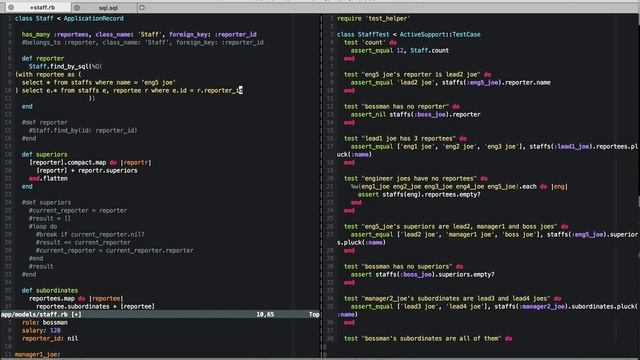The height and width of the screenshot is (360, 640).
Task: Click the 'select e.* from staffs e' line
Action: tap(129, 90)
